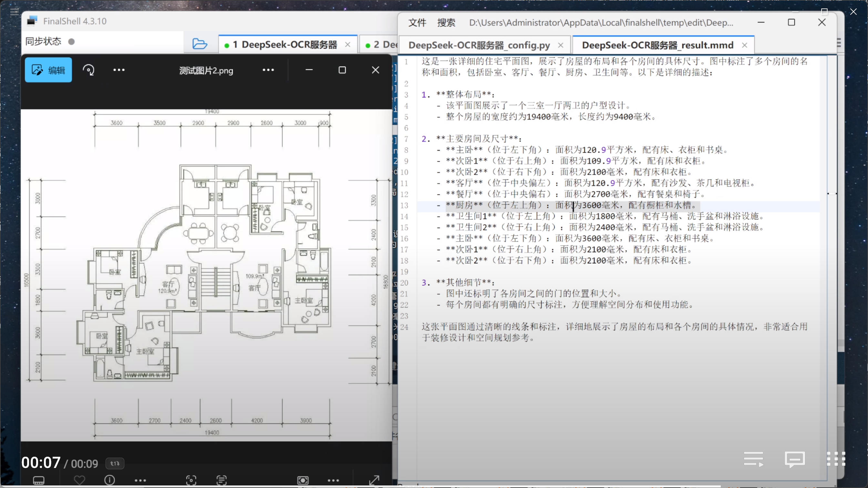The width and height of the screenshot is (868, 488).
Task: Click the text recognition scan icon
Action: [222, 480]
